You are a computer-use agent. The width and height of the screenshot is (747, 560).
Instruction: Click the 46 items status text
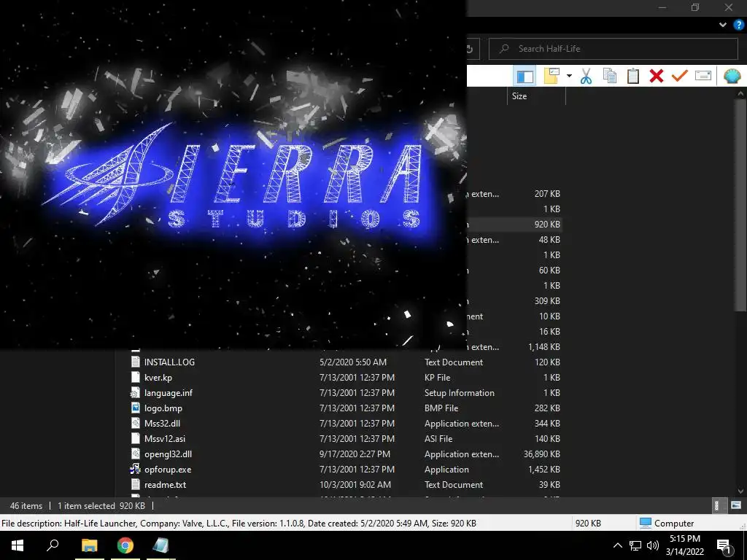[26, 506]
